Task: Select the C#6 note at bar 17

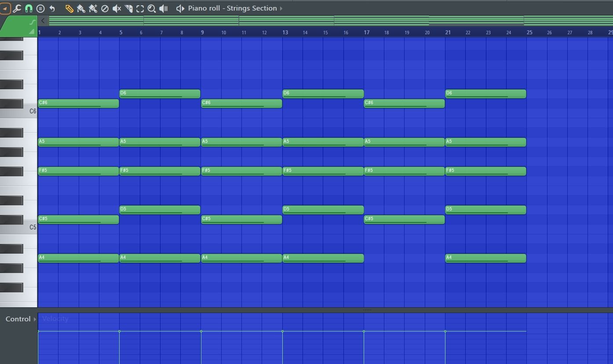Action: (404, 103)
